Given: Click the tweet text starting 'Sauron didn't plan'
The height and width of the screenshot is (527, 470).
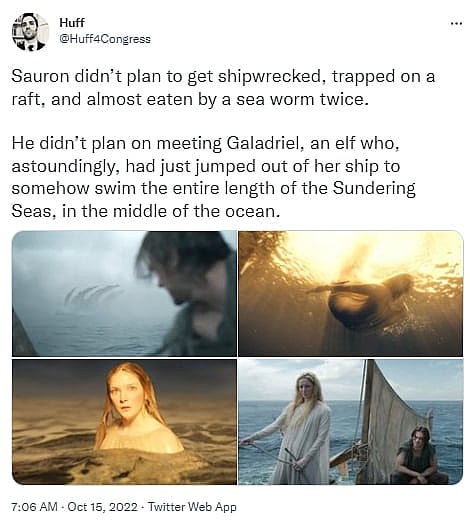Looking at the screenshot, I should (x=223, y=88).
